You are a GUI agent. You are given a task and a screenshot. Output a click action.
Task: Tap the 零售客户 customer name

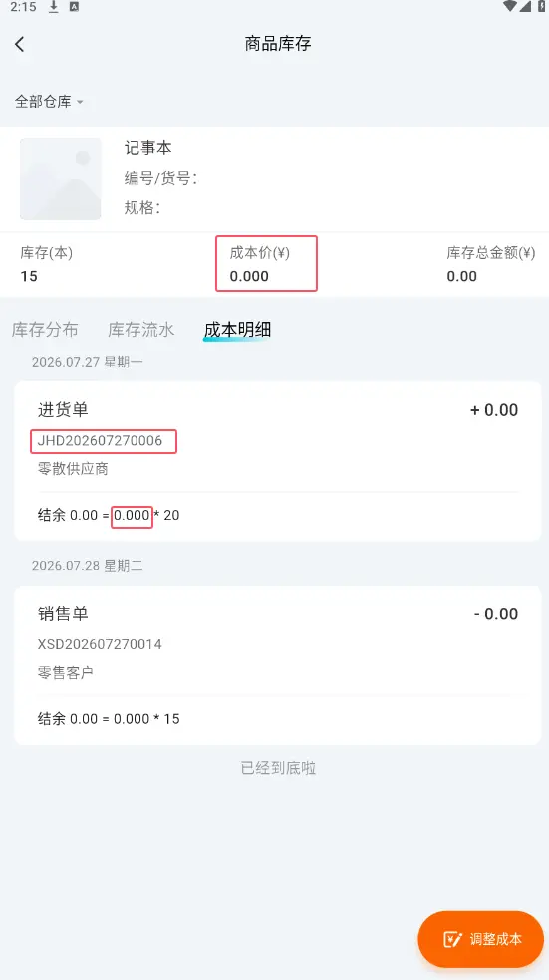click(66, 672)
